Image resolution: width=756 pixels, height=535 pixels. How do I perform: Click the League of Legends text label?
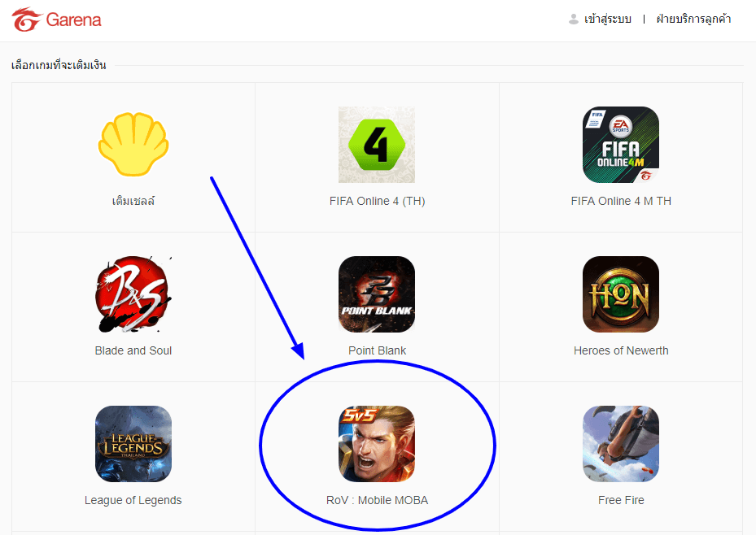[x=133, y=500]
